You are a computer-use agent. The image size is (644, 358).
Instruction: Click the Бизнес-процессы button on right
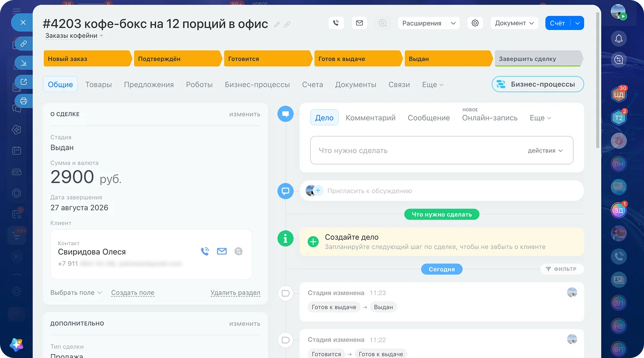pyautogui.click(x=538, y=84)
